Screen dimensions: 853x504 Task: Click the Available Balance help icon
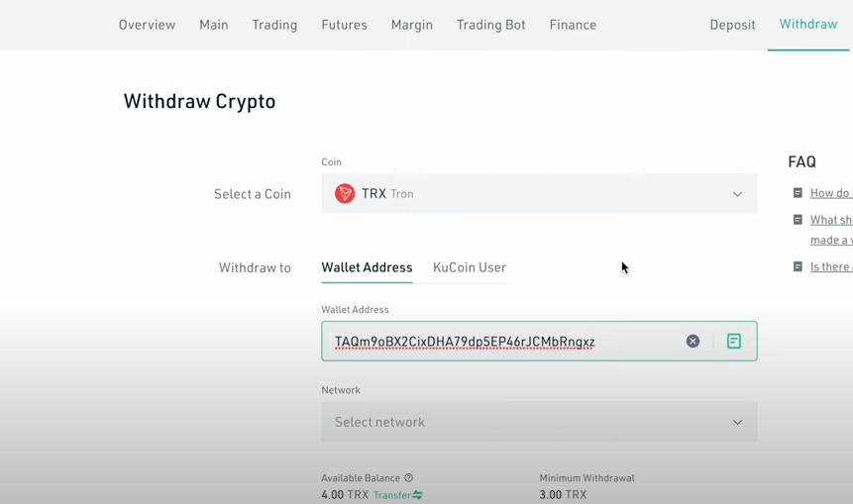coord(408,478)
